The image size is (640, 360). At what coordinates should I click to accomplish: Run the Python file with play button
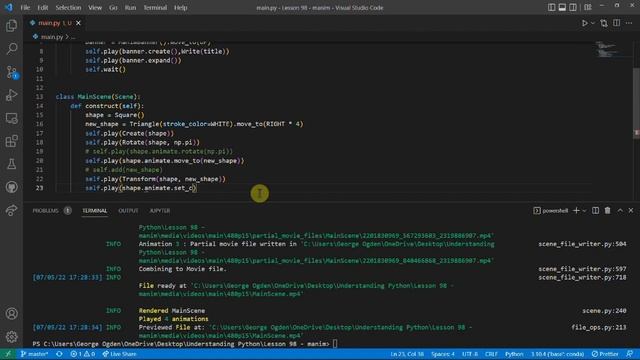[x=584, y=23]
